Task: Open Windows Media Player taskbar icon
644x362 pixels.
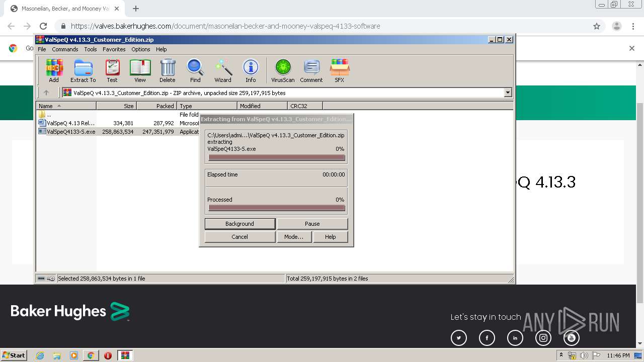Action: coord(74,355)
